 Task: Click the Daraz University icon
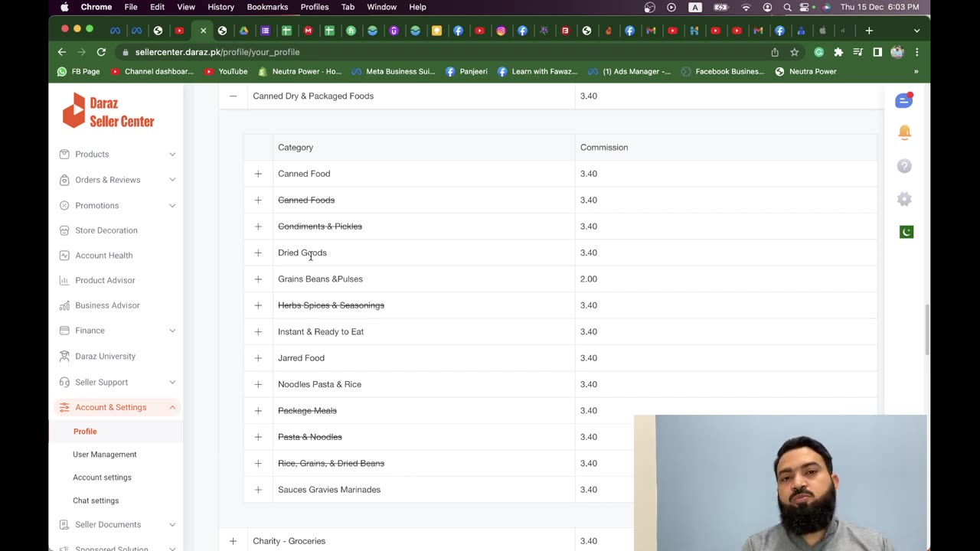64,357
